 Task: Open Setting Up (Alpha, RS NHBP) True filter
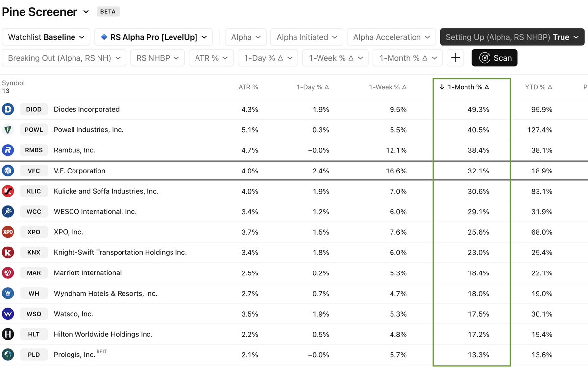click(x=512, y=37)
